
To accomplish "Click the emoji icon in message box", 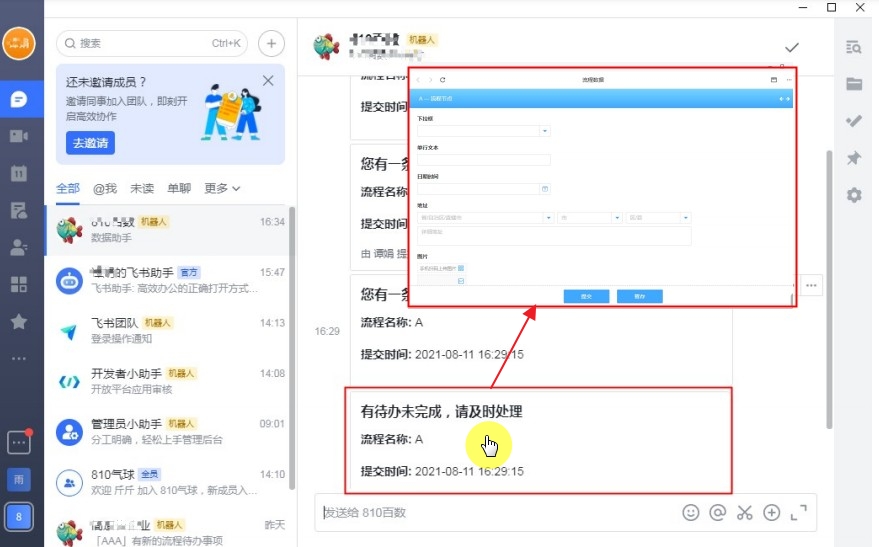I will click(690, 512).
